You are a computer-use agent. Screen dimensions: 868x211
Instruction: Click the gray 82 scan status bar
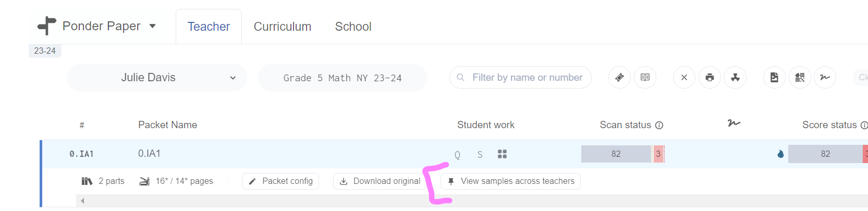click(616, 154)
